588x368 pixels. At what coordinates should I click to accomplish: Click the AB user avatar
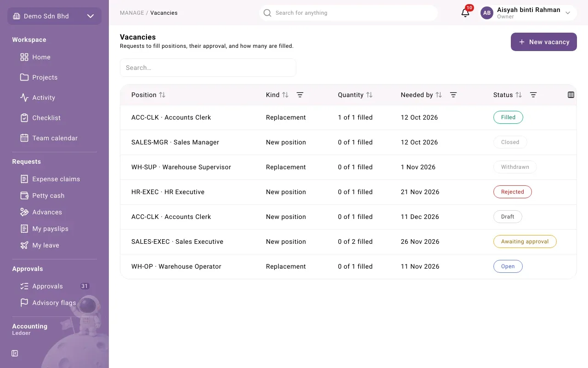tap(487, 13)
